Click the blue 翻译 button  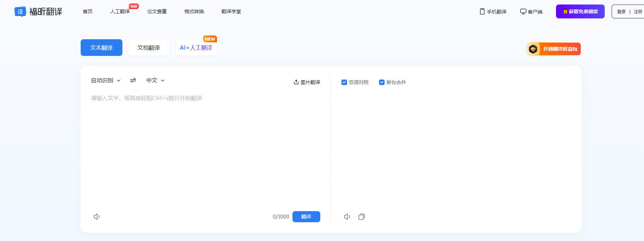coord(306,217)
